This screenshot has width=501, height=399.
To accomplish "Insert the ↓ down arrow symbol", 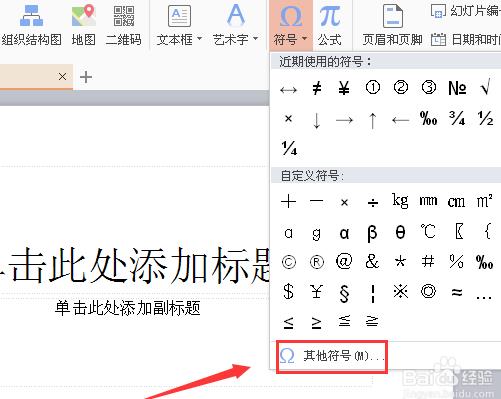I will point(317,120).
